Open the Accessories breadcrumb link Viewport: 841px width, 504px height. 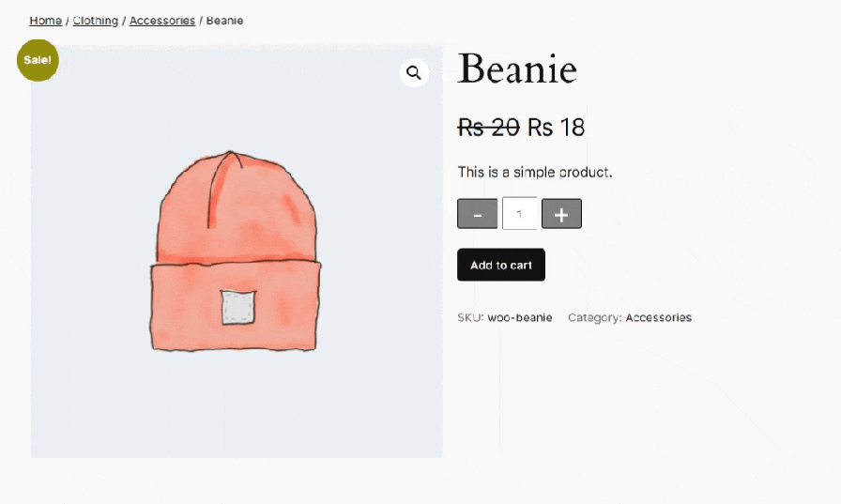[x=162, y=21]
